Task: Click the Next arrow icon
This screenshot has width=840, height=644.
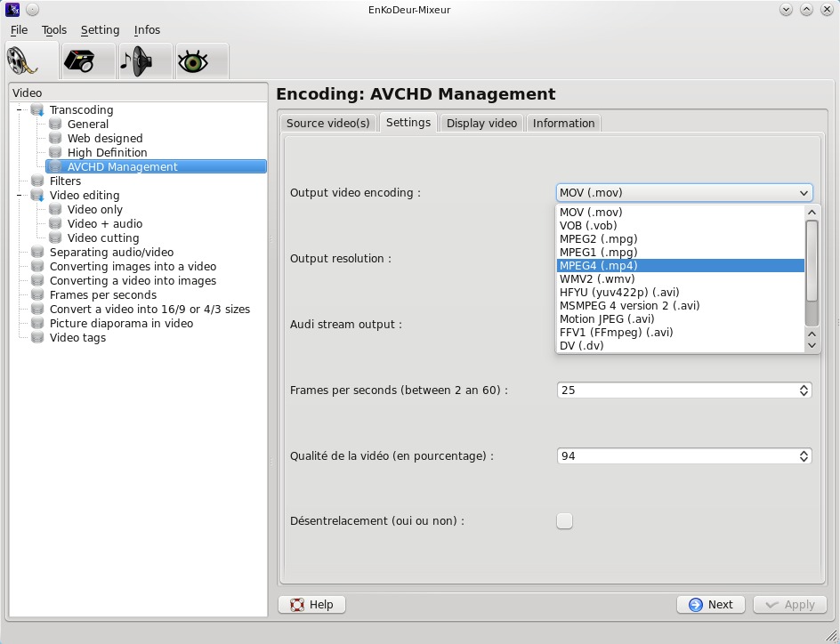Action: point(695,604)
